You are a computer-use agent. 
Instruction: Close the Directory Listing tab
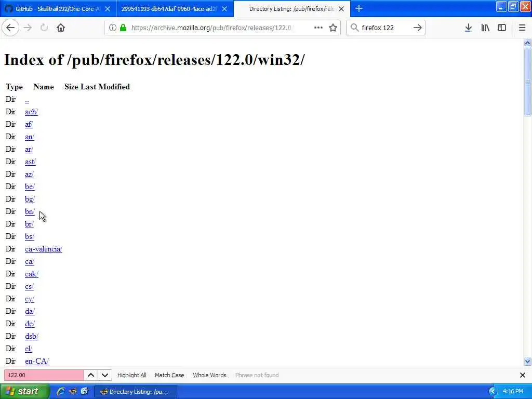tap(342, 9)
